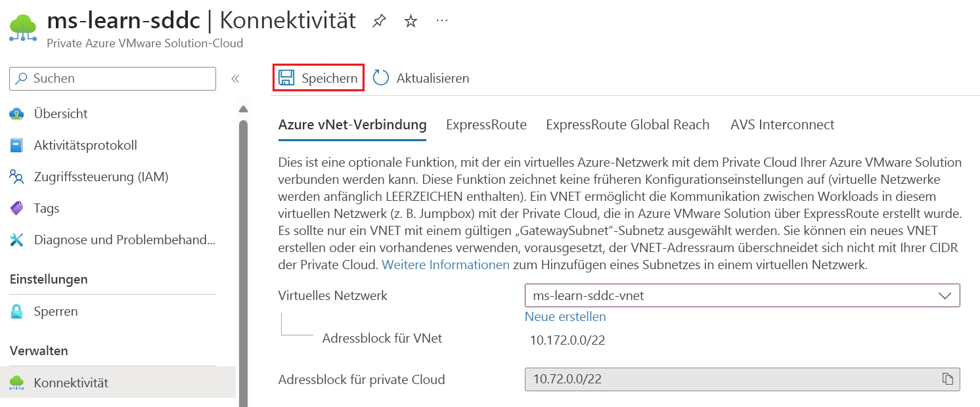Add ms-learn-sddc to favorites star
Image resolution: width=980 pixels, height=407 pixels.
(411, 20)
